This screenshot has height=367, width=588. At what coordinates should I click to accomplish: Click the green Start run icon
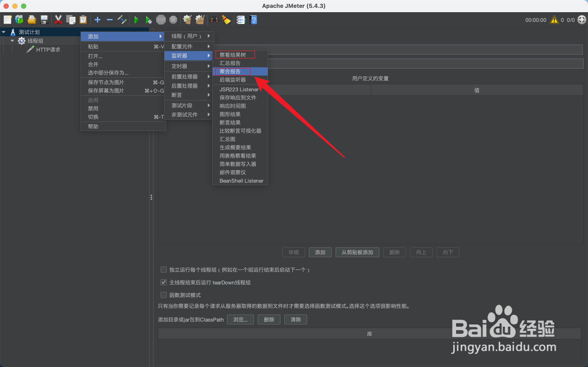tap(136, 20)
